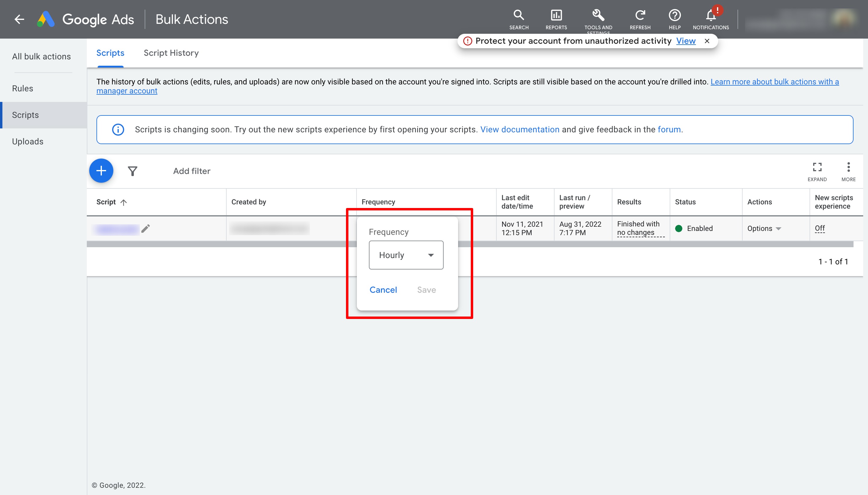Click the blue plus button to add script
This screenshot has height=495, width=868.
point(101,171)
